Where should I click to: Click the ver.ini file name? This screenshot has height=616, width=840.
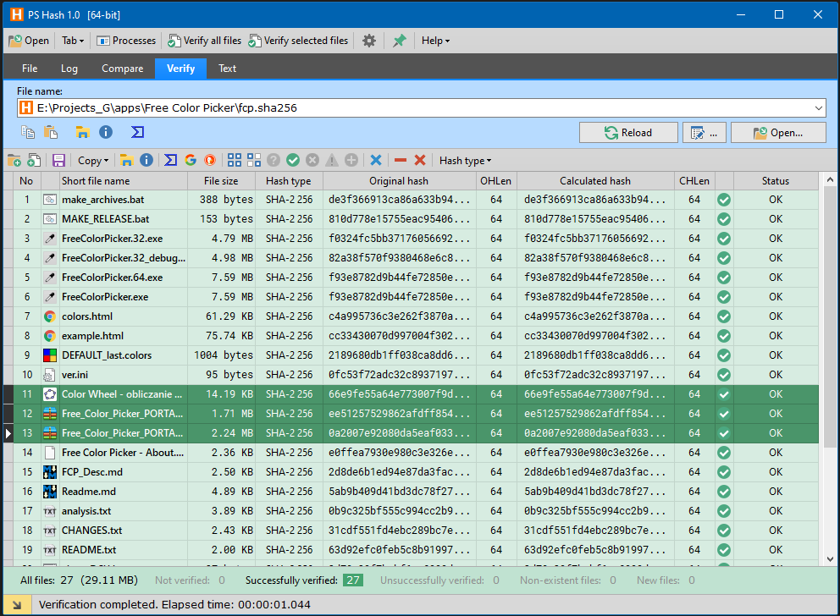click(75, 375)
